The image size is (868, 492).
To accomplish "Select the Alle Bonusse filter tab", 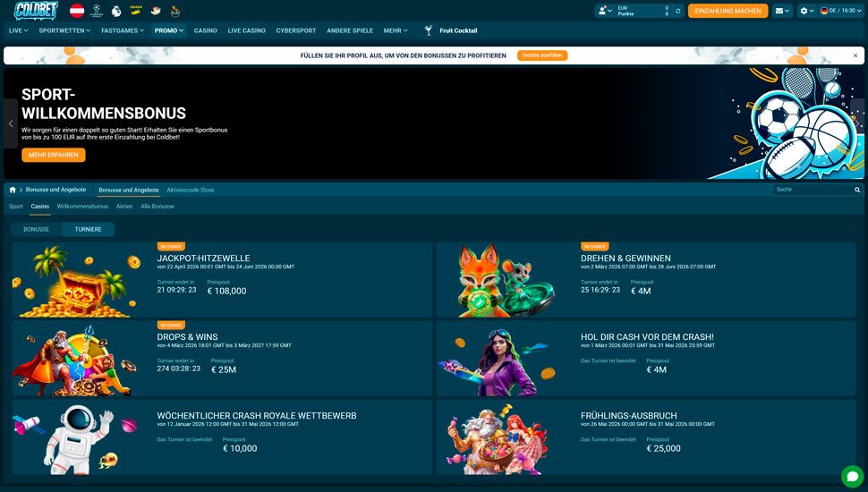I will coord(157,207).
